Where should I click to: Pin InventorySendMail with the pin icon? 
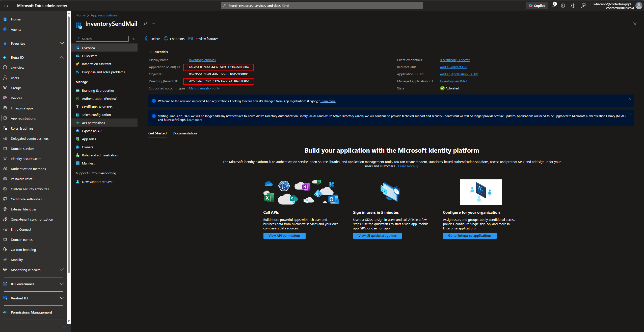tap(145, 24)
